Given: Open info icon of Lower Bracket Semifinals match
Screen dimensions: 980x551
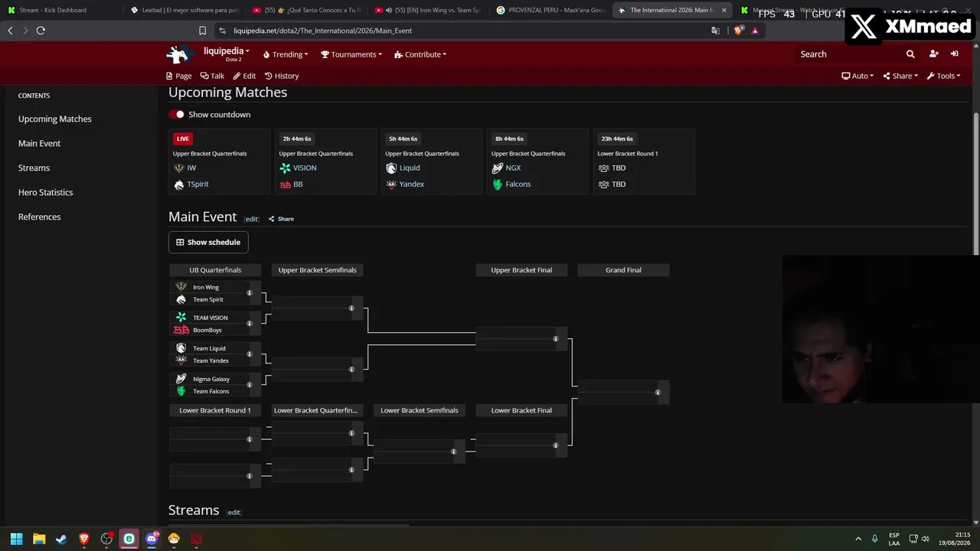Looking at the screenshot, I should [x=453, y=452].
